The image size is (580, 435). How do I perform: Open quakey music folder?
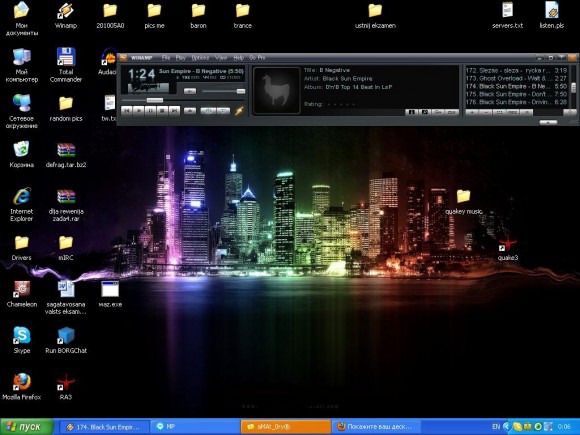click(x=463, y=202)
